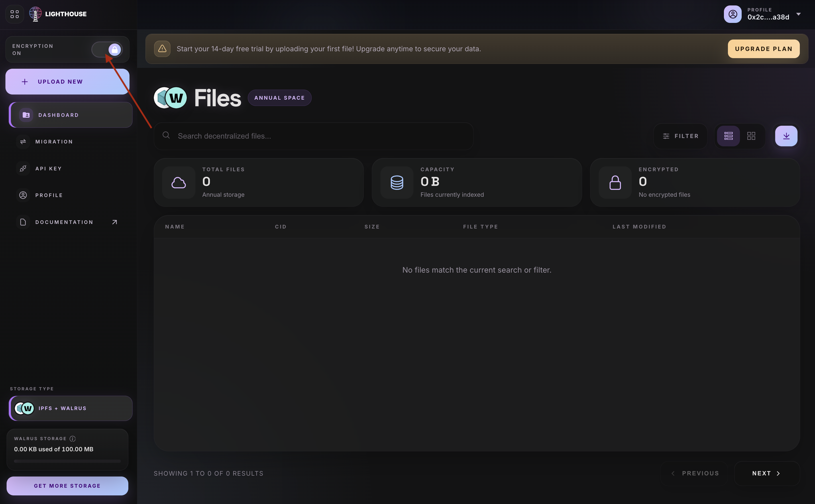Toggle the Encryption switch off
Screen dimensions: 815x504
(x=107, y=50)
